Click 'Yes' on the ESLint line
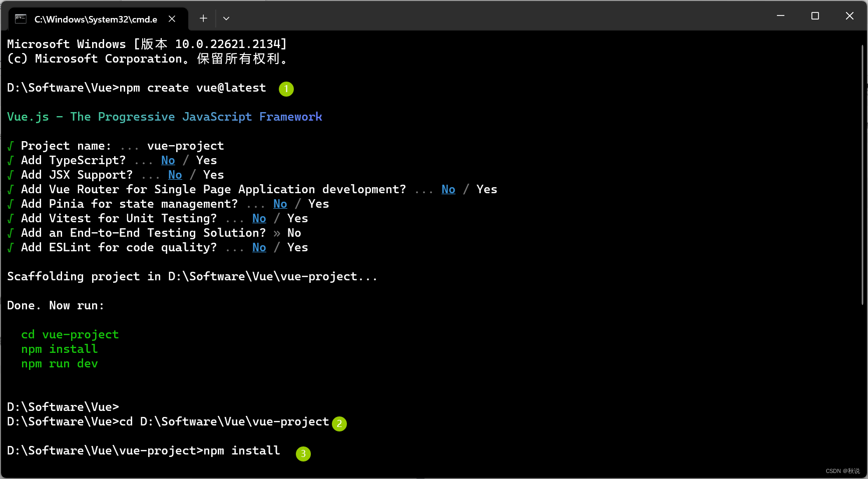The image size is (868, 479). point(298,248)
